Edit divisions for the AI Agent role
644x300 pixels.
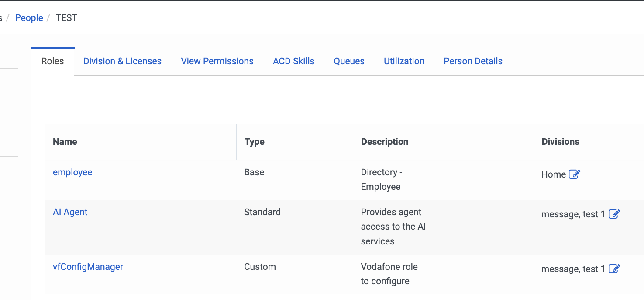(614, 214)
